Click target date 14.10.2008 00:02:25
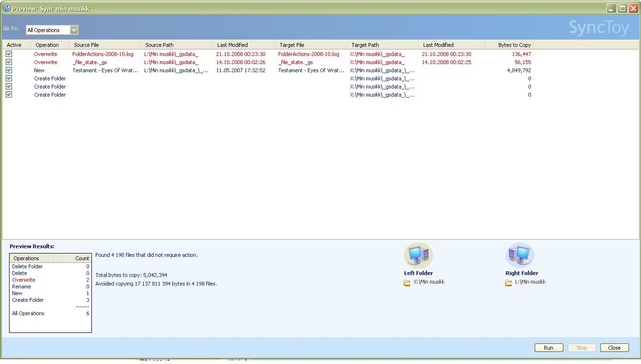The height and width of the screenshot is (364, 641). point(447,62)
